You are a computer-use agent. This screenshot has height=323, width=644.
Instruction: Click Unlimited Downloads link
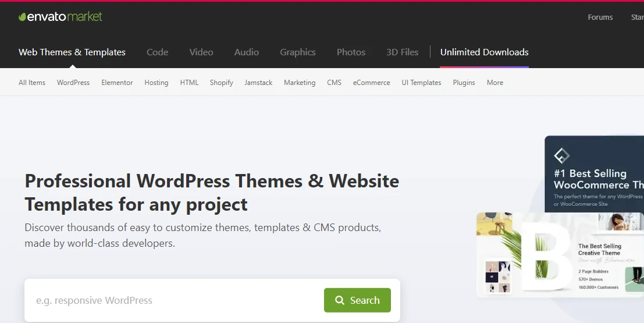(484, 52)
